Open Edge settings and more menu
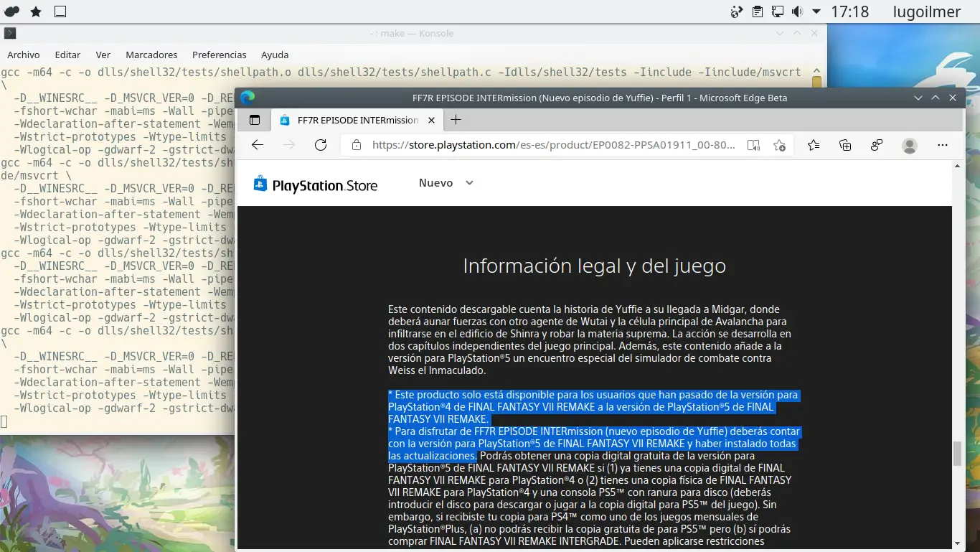 [x=943, y=145]
